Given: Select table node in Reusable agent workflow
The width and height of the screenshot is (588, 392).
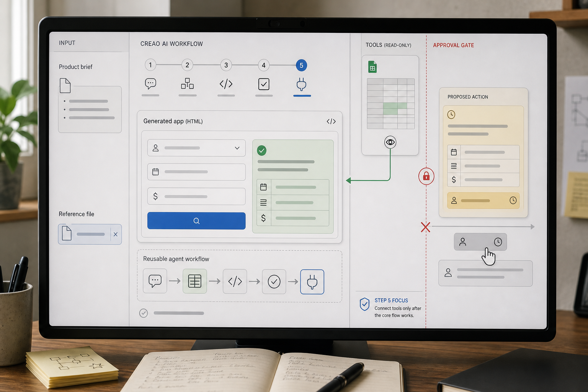Looking at the screenshot, I should coord(195,281).
